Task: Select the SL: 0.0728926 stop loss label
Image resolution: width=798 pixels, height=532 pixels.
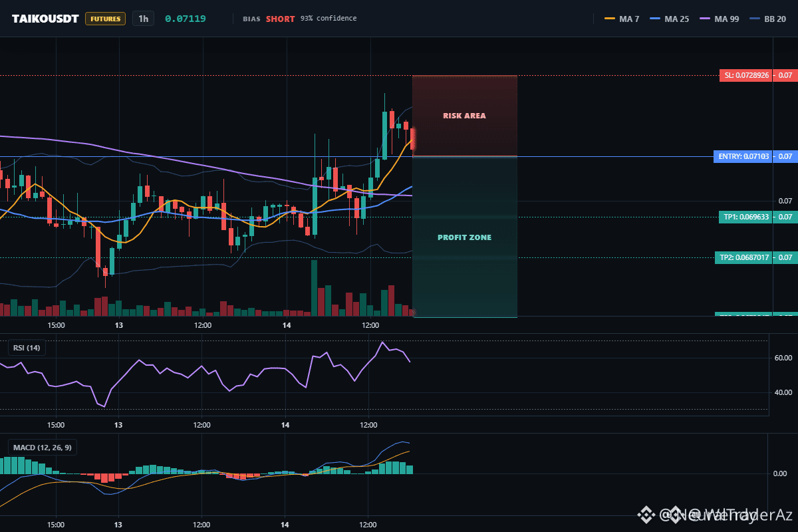Action: click(x=747, y=76)
